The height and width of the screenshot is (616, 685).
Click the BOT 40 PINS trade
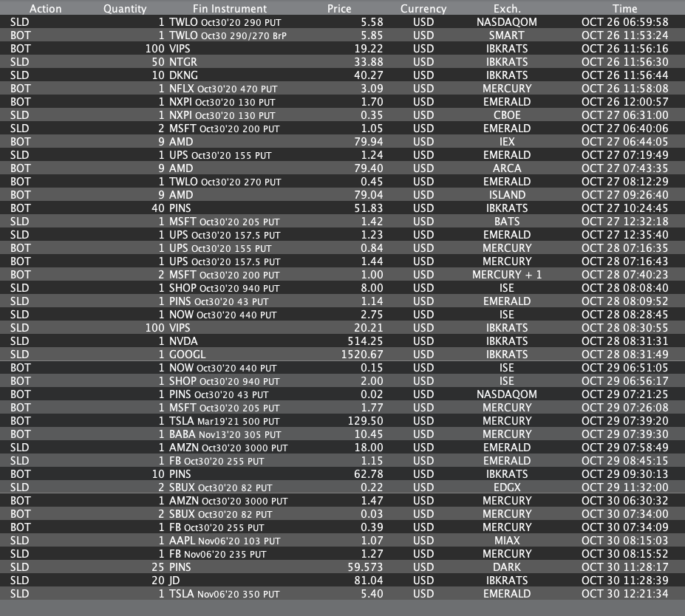point(343,208)
